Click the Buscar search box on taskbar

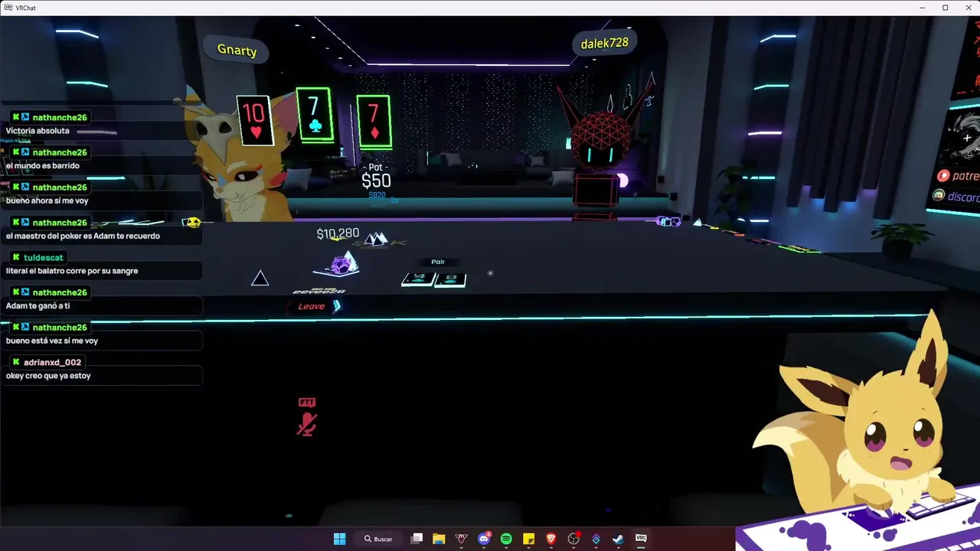click(378, 539)
